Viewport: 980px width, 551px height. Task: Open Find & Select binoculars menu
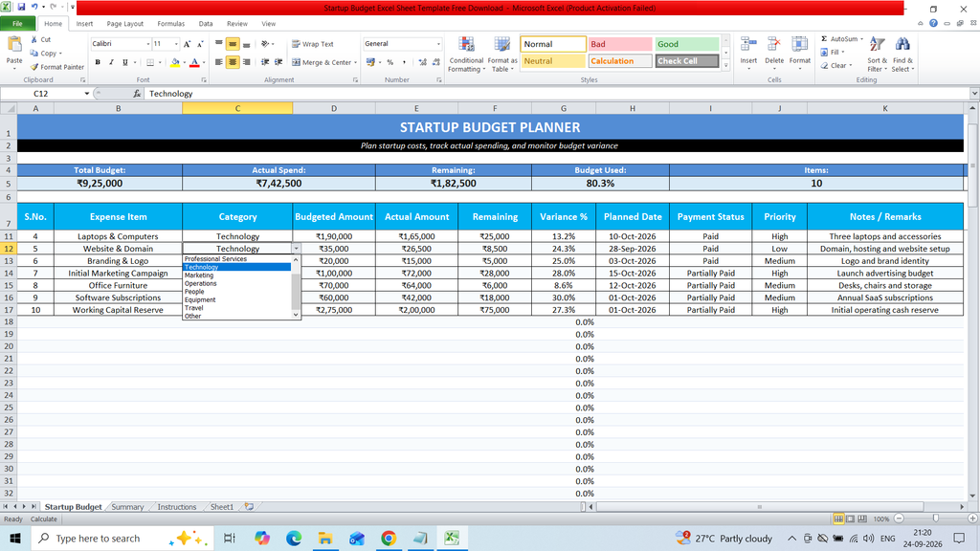pos(902,55)
